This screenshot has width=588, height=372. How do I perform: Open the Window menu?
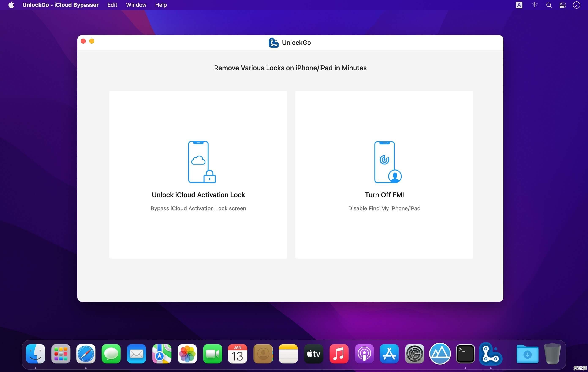[x=136, y=5]
